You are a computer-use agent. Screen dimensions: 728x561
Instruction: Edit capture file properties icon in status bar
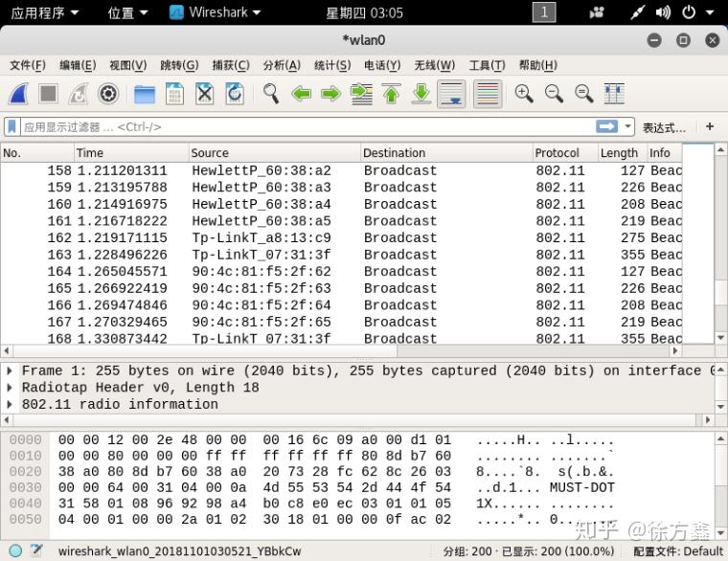click(x=37, y=550)
